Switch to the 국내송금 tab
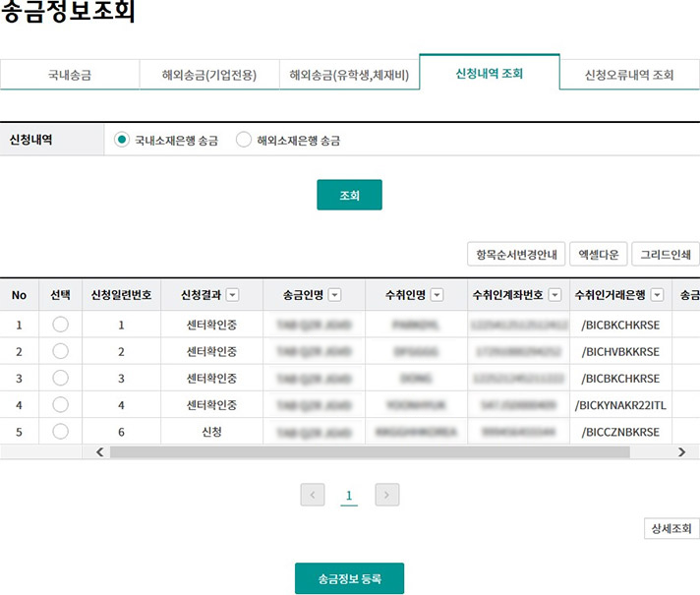Viewport: 700px width, 595px height. point(69,75)
